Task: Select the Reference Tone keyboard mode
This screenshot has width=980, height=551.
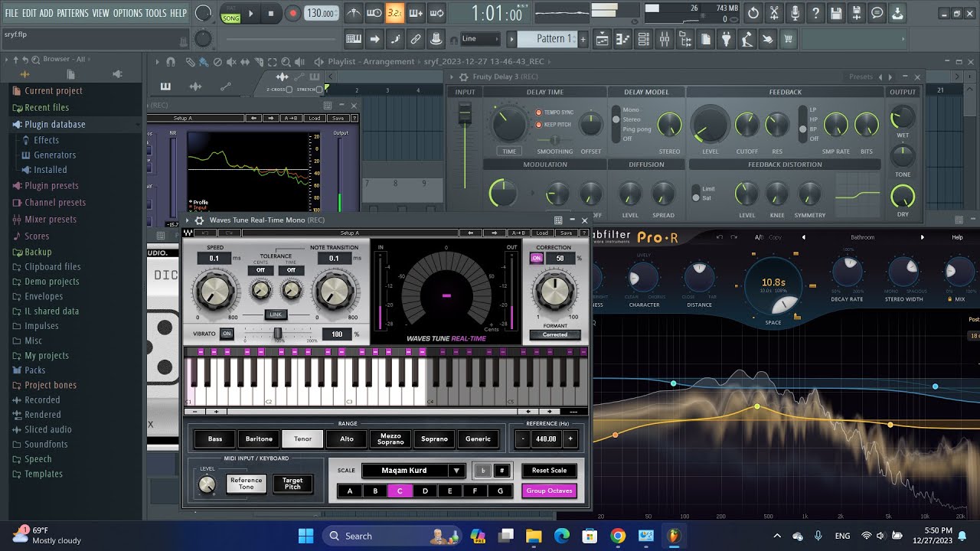Action: coord(246,484)
